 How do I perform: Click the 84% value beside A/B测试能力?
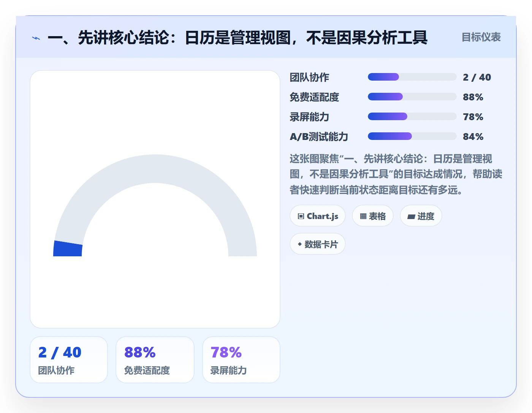[473, 137]
